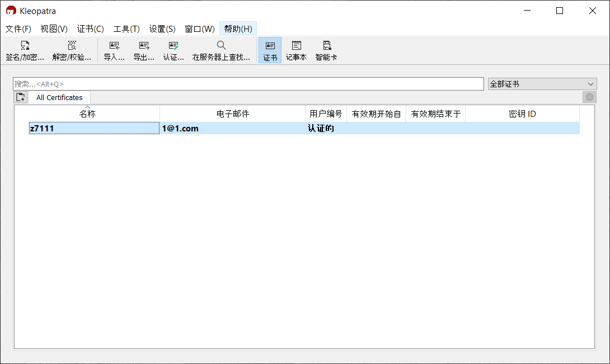The width and height of the screenshot is (610, 364).
Task: Sort by the 名称 column header
Action: [87, 114]
